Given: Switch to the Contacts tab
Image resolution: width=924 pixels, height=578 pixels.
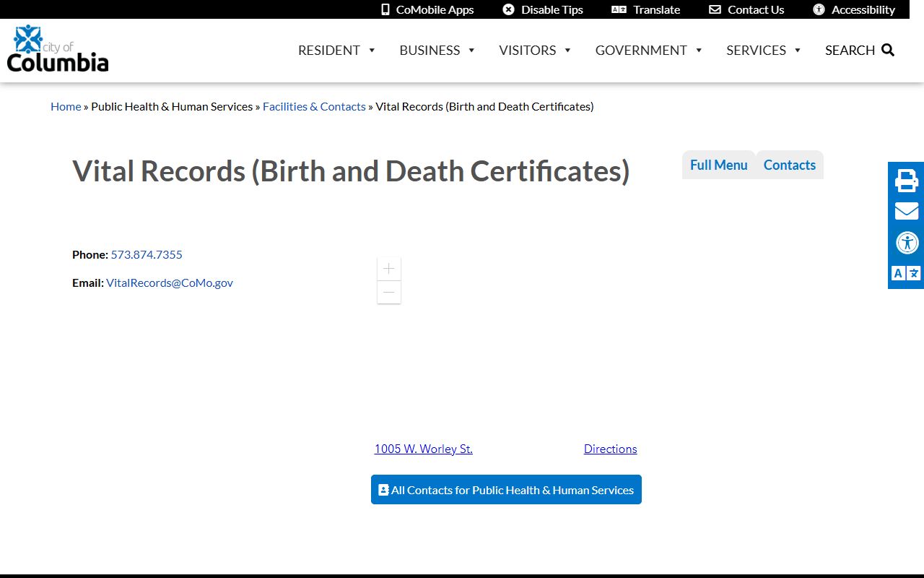Looking at the screenshot, I should click(790, 165).
